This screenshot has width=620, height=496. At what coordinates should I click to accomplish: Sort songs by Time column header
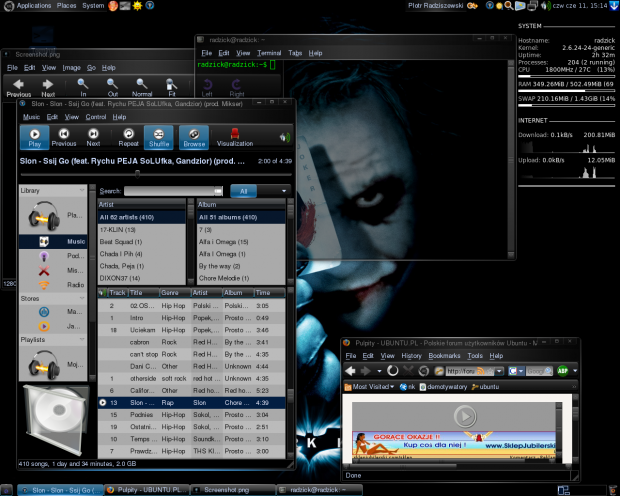pos(269,293)
